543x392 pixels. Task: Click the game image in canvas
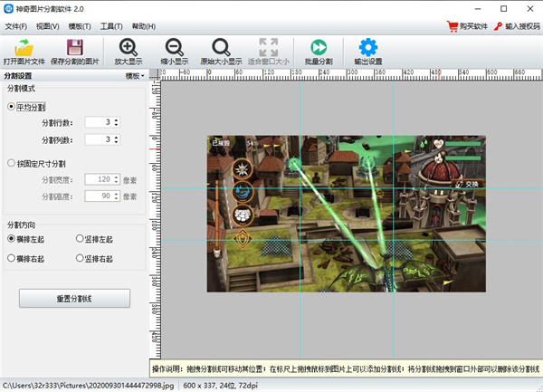(x=346, y=214)
